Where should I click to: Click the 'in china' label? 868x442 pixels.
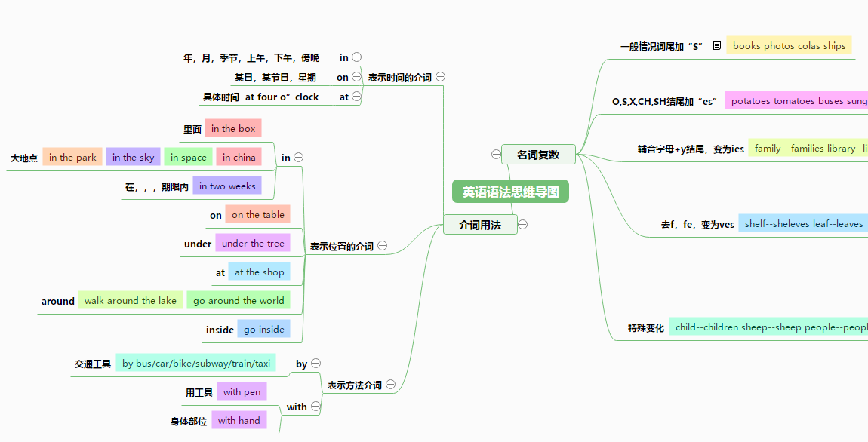pos(239,157)
